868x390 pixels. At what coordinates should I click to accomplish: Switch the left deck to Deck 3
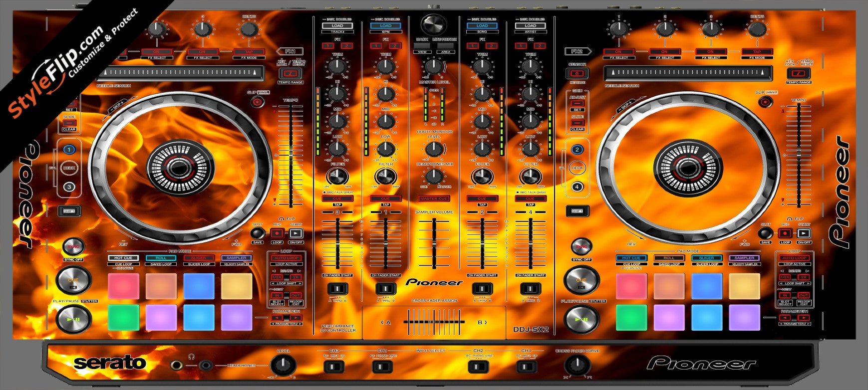point(69,187)
